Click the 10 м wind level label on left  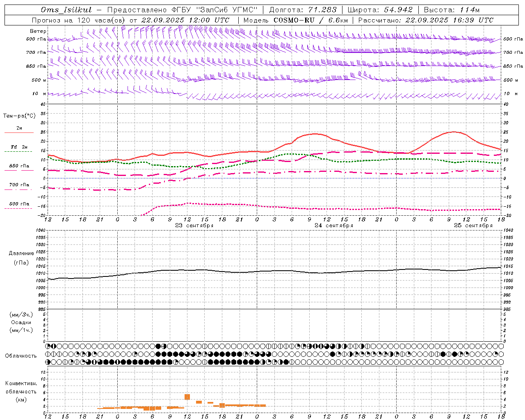point(39,94)
